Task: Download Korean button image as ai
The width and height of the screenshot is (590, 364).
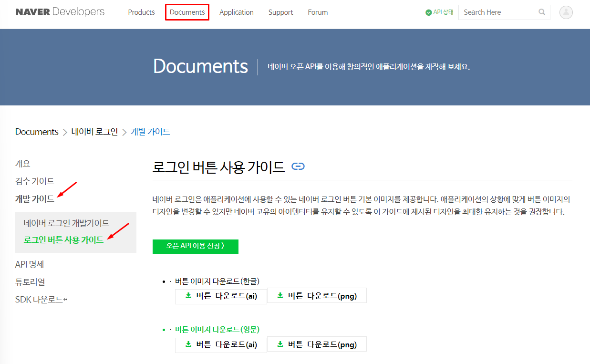Action: (x=221, y=296)
